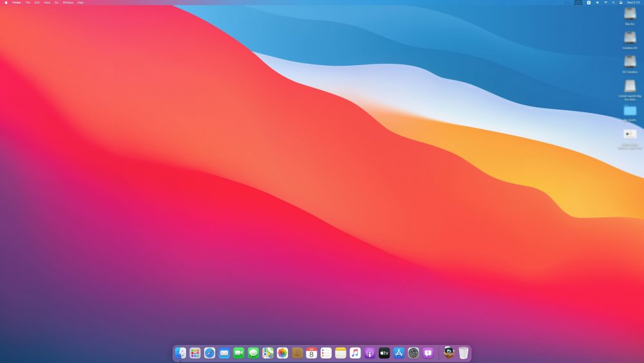Screen dimensions: 644x363
Task: Open the Photos app
Action: (x=283, y=353)
